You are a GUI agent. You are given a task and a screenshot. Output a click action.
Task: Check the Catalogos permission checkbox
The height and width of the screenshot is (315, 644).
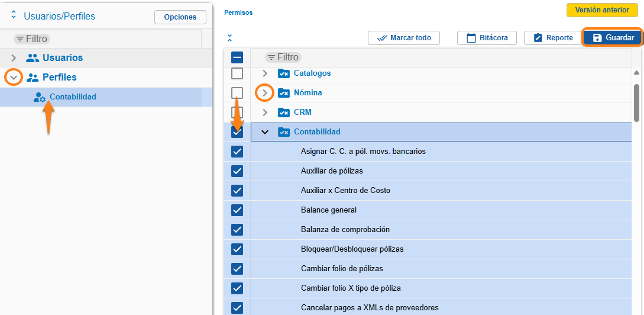click(237, 73)
